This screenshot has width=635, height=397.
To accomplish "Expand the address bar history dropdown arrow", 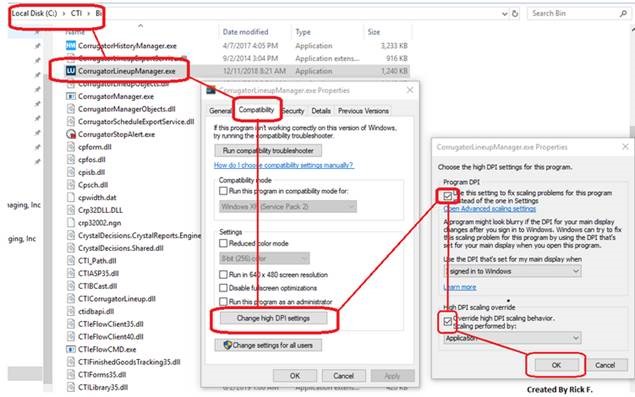I will click(x=505, y=14).
